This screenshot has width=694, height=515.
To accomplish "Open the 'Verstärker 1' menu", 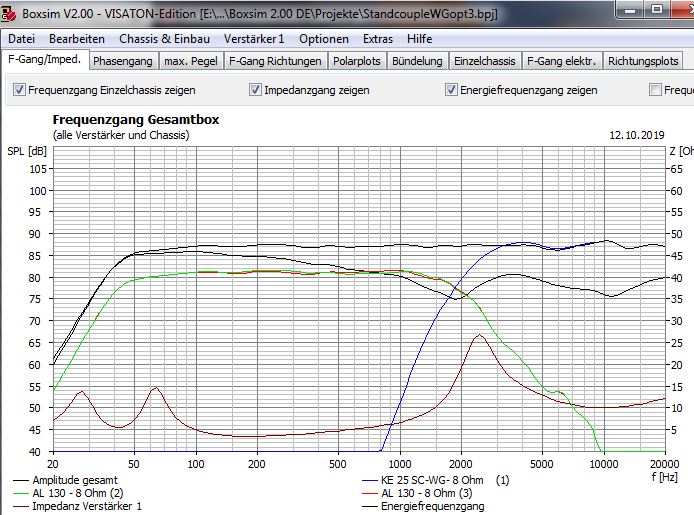I will point(253,39).
